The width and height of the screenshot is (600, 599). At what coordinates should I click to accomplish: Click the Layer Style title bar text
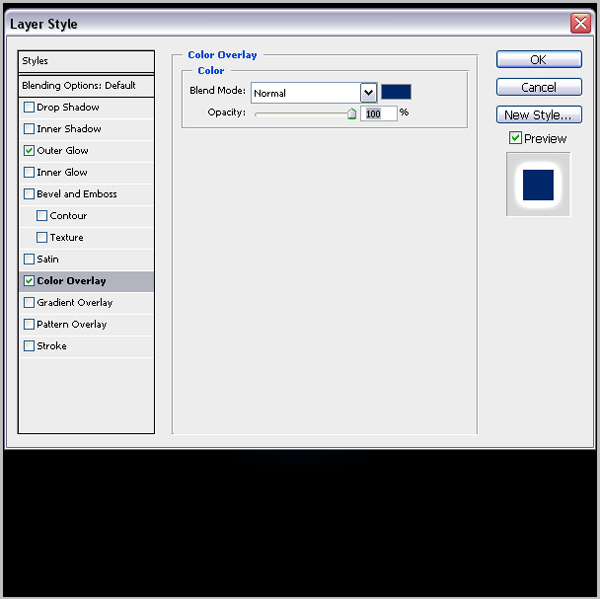click(x=44, y=24)
